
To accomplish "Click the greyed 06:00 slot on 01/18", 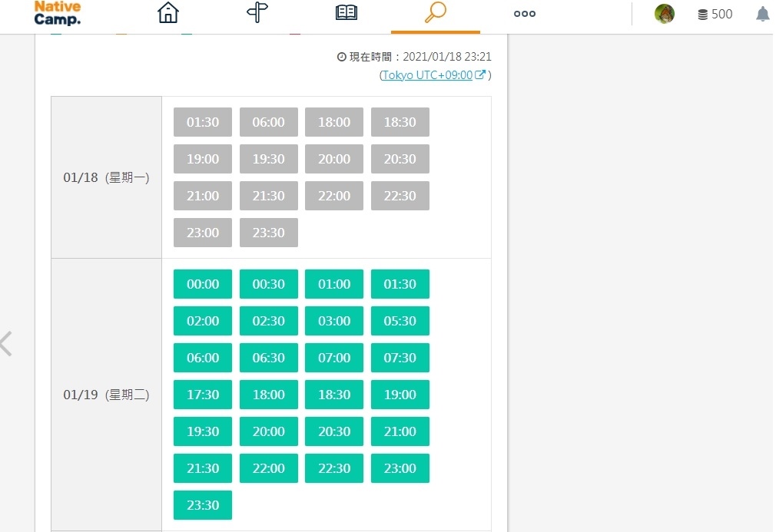I will click(269, 122).
